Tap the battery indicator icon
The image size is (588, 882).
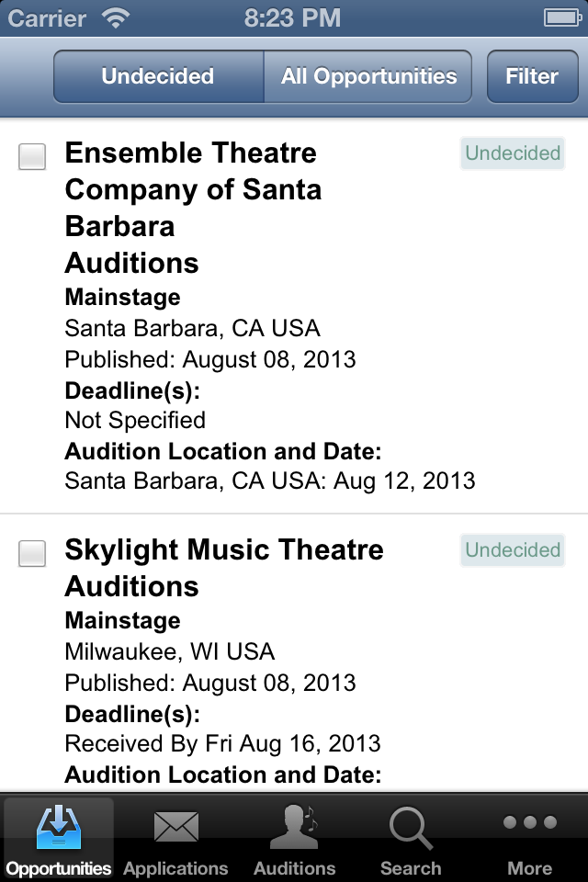tap(562, 18)
